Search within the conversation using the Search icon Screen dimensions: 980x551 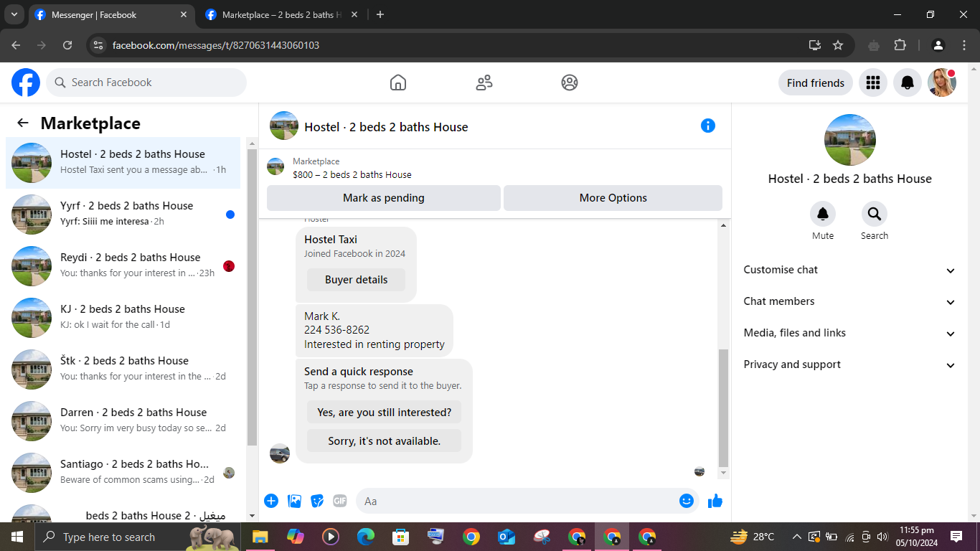875,214
